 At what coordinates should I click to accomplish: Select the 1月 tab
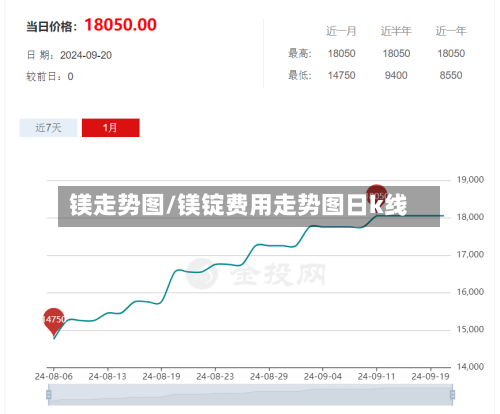[111, 128]
